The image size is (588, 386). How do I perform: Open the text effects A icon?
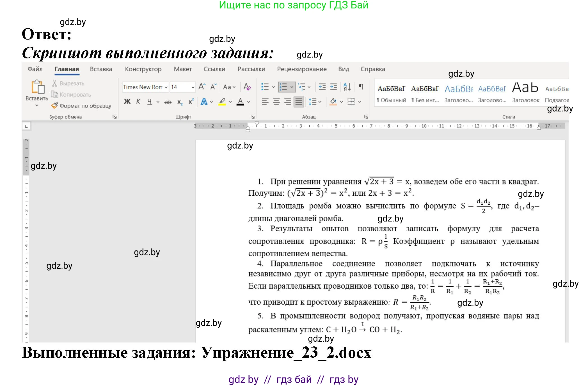click(x=204, y=102)
